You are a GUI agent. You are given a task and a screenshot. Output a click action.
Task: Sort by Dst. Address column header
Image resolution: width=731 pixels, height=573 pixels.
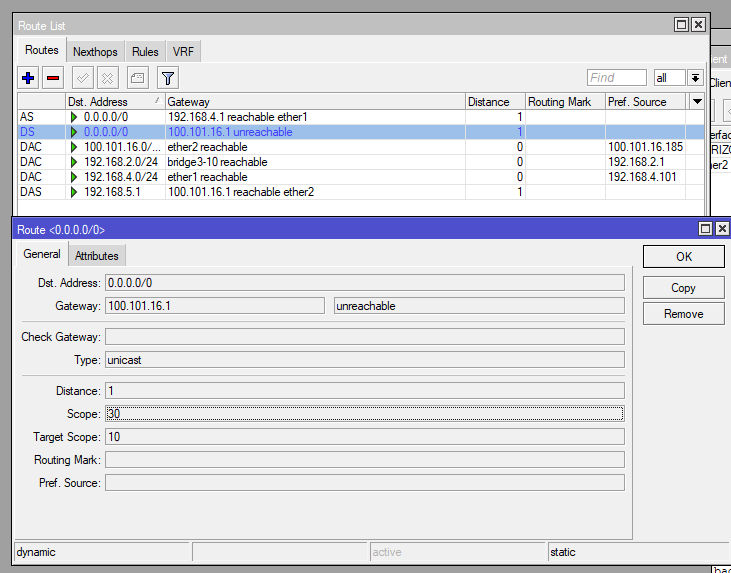(x=110, y=102)
